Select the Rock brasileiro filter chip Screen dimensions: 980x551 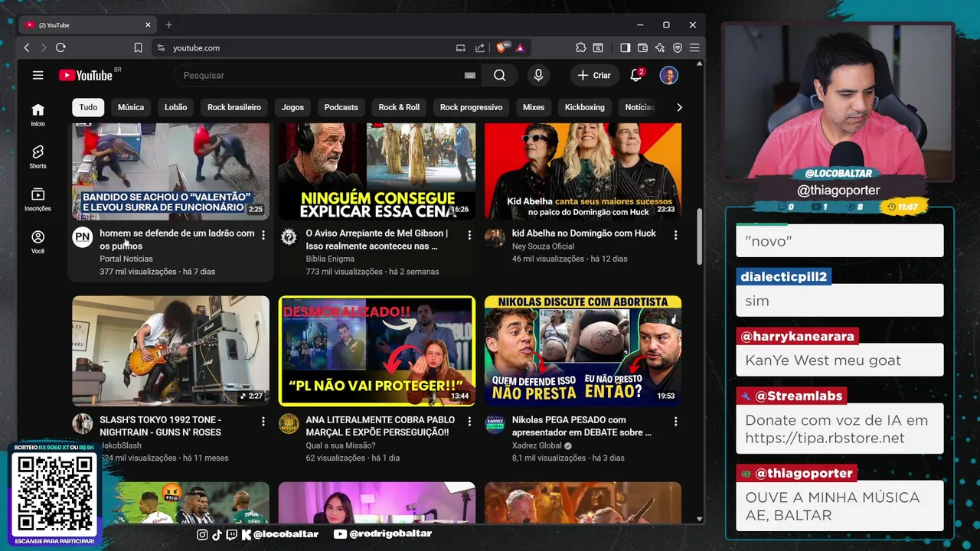click(234, 107)
